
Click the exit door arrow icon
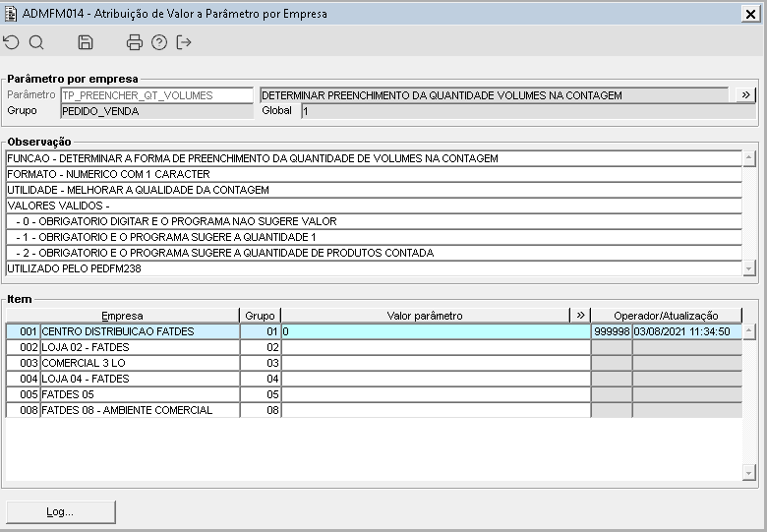pyautogui.click(x=184, y=42)
